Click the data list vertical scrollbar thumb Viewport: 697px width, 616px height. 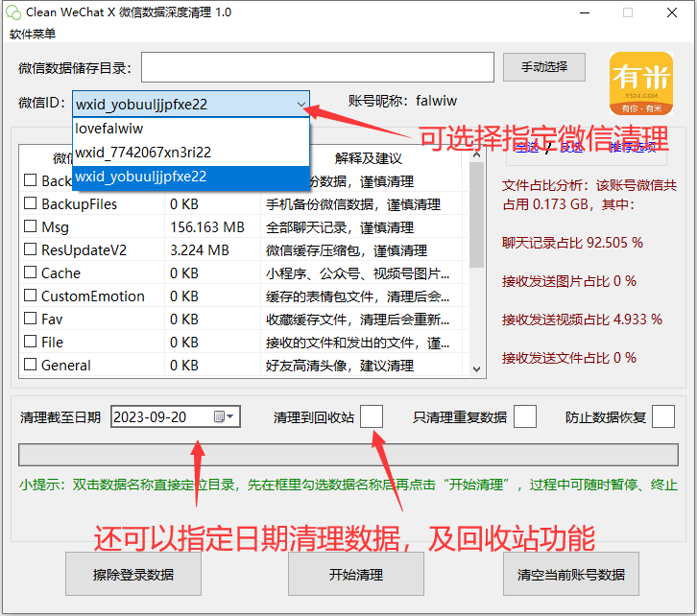pyautogui.click(x=476, y=215)
